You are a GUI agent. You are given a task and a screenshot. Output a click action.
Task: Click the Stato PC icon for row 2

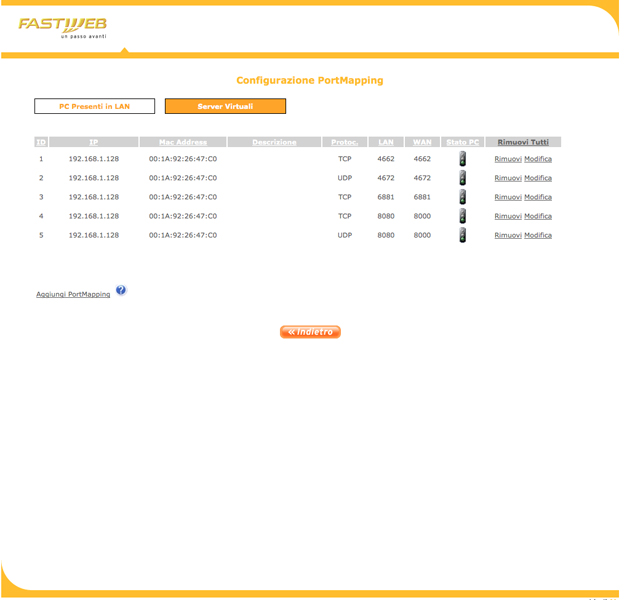click(462, 178)
